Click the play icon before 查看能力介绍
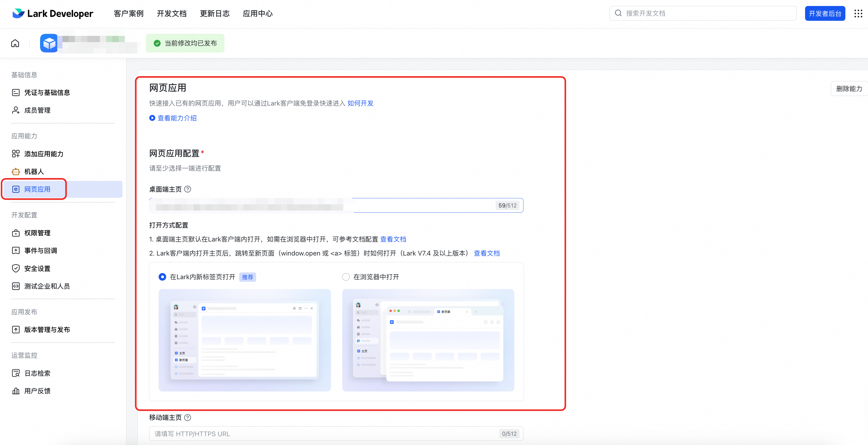The image size is (868, 445). pyautogui.click(x=152, y=118)
